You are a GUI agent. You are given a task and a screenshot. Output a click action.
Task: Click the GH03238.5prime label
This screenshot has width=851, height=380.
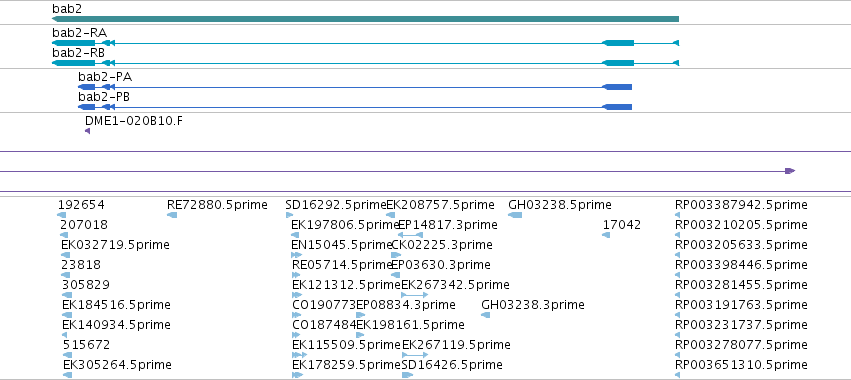tap(560, 205)
